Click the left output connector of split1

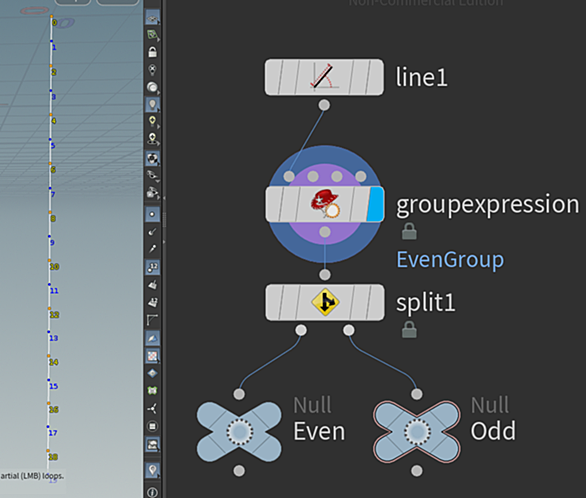301,330
